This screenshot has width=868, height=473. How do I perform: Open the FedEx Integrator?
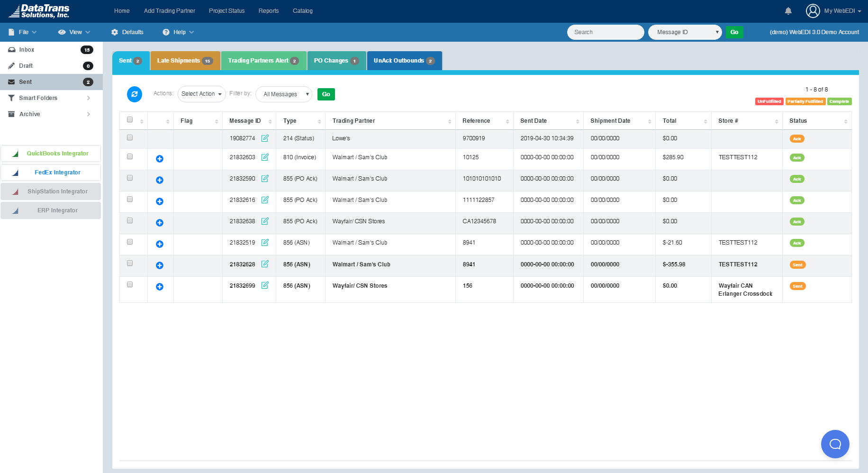click(x=51, y=173)
